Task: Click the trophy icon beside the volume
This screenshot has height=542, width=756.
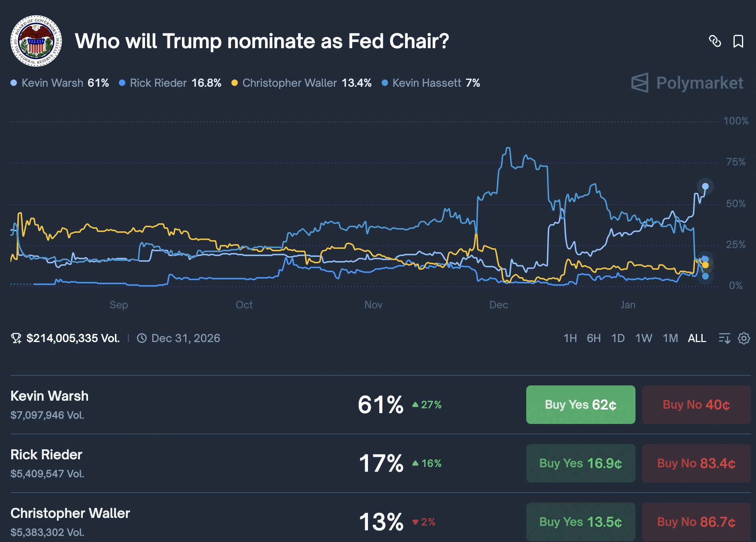Action: (x=16, y=338)
